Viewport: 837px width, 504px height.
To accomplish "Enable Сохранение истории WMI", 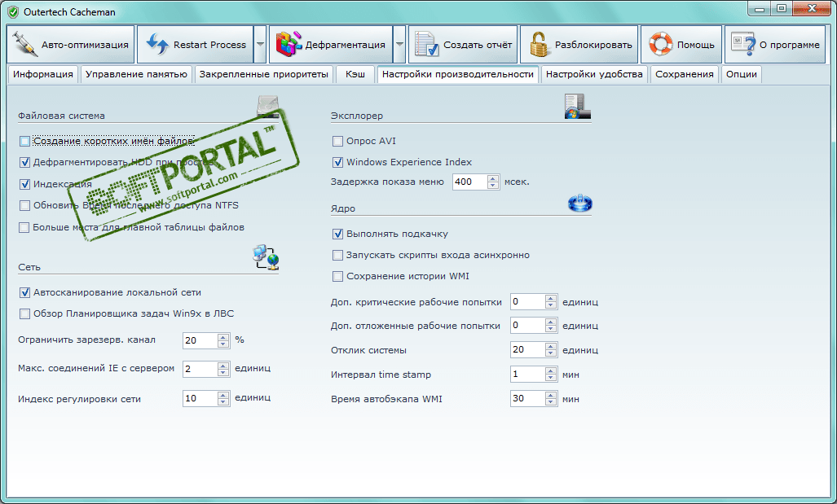I will point(337,276).
